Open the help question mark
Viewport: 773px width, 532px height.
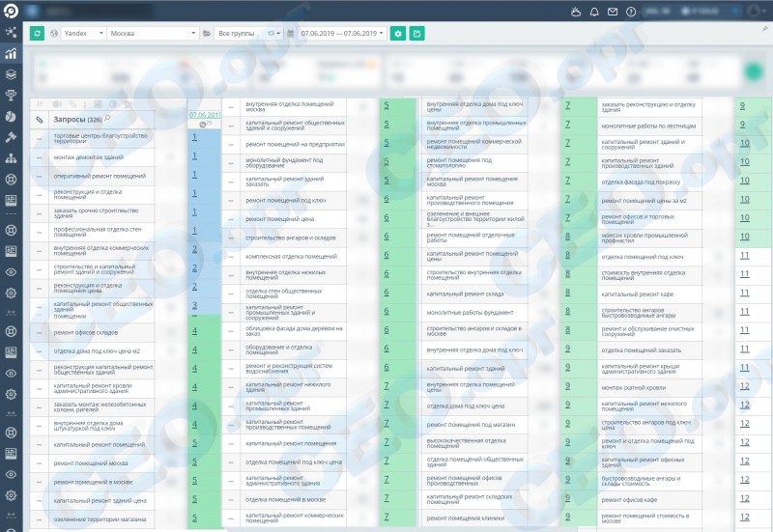(631, 12)
